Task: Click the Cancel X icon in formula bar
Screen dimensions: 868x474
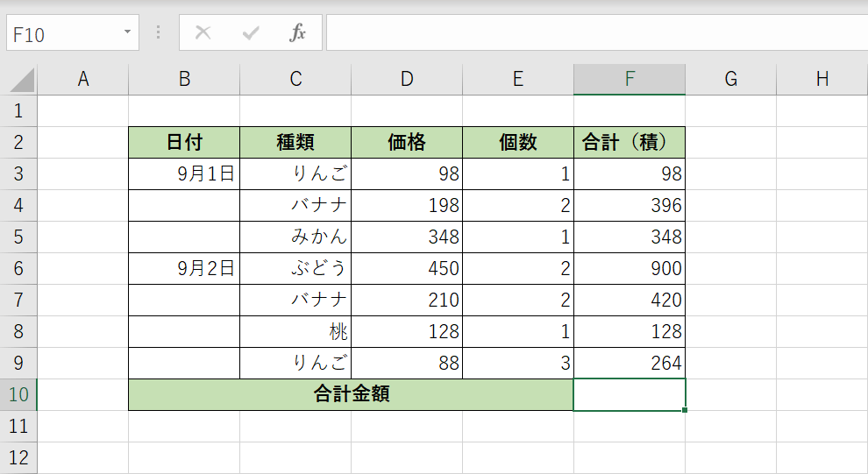Action: [x=203, y=32]
